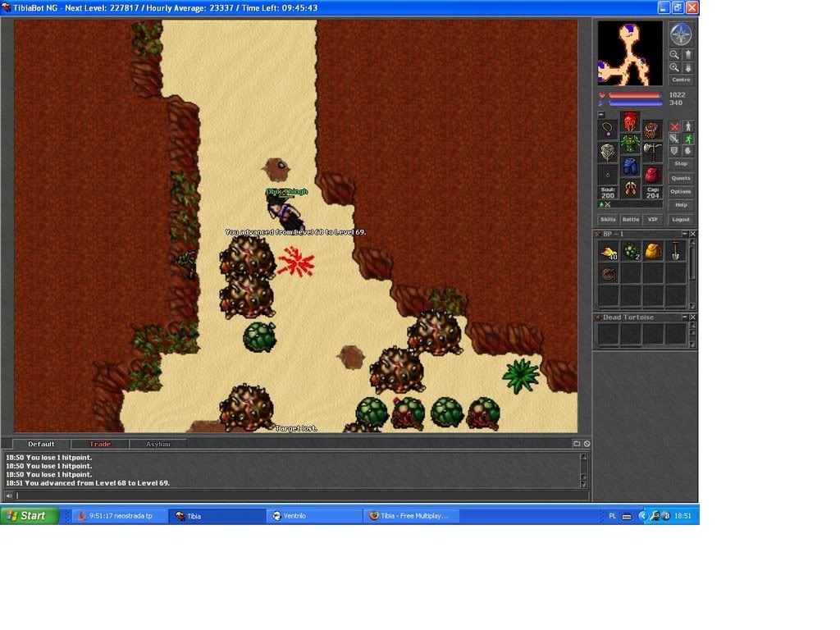Viewport: 840px width, 630px height.
Task: Select the brown backpack equipment slot
Action: pyautogui.click(x=652, y=129)
